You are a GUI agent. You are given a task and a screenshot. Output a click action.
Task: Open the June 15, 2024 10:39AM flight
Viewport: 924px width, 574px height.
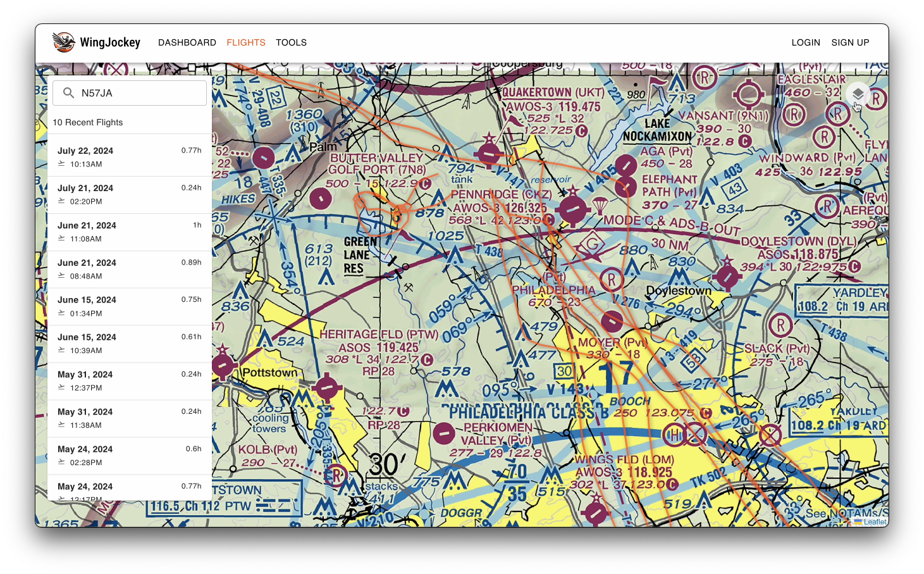[x=130, y=344]
